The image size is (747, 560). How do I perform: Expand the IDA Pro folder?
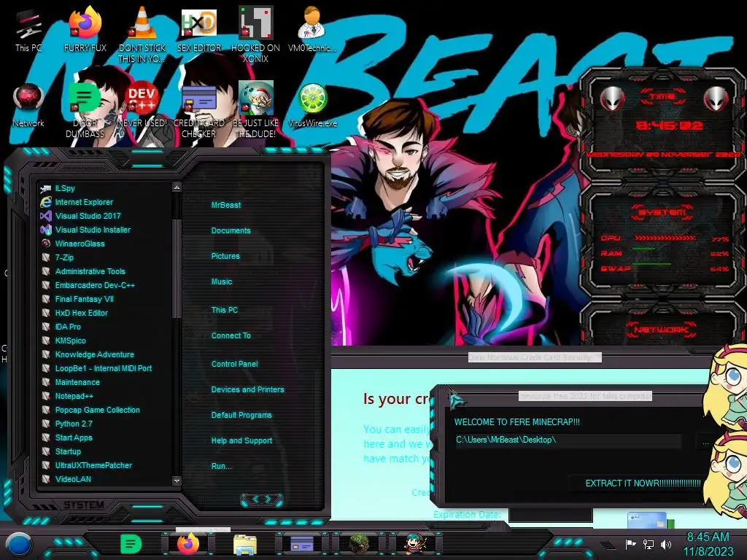(x=68, y=327)
